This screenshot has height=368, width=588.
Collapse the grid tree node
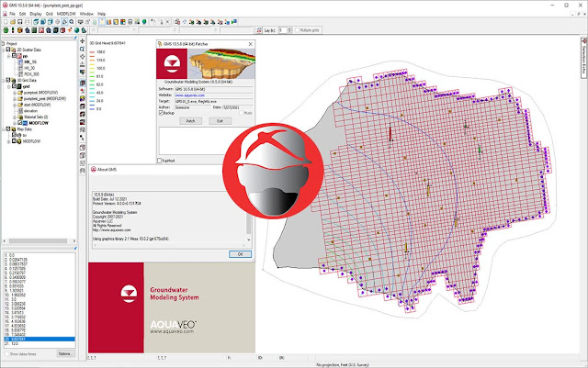(9, 86)
